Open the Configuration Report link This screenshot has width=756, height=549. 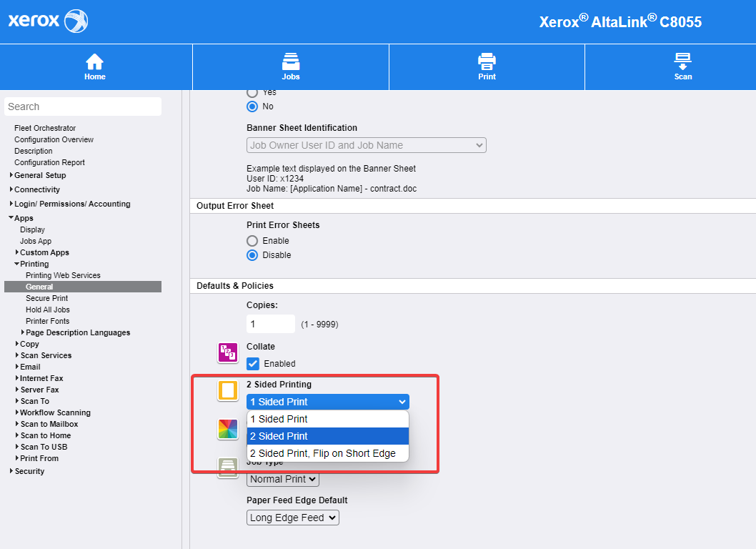tap(49, 162)
